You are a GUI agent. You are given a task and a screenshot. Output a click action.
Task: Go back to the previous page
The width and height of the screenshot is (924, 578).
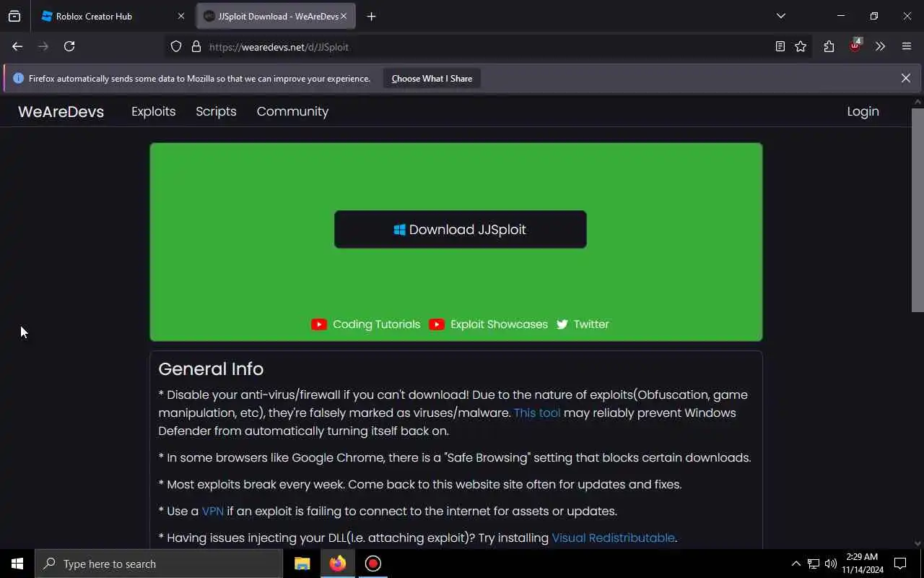coord(17,46)
